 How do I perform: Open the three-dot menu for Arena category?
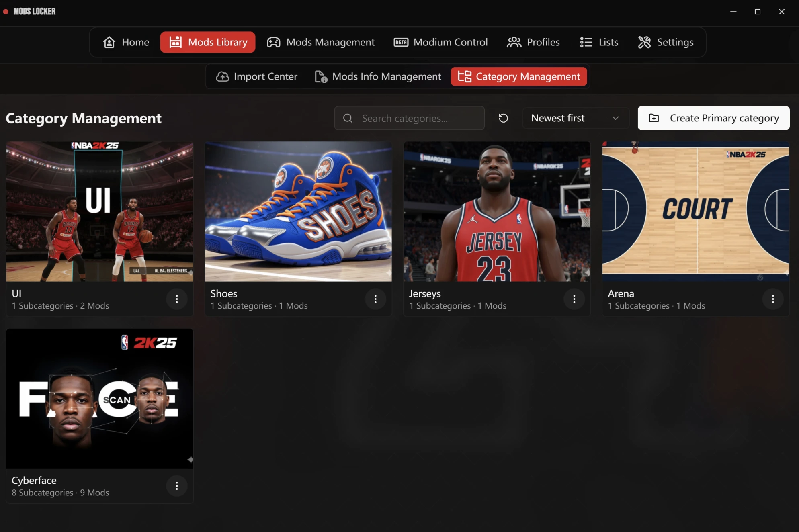coord(773,299)
